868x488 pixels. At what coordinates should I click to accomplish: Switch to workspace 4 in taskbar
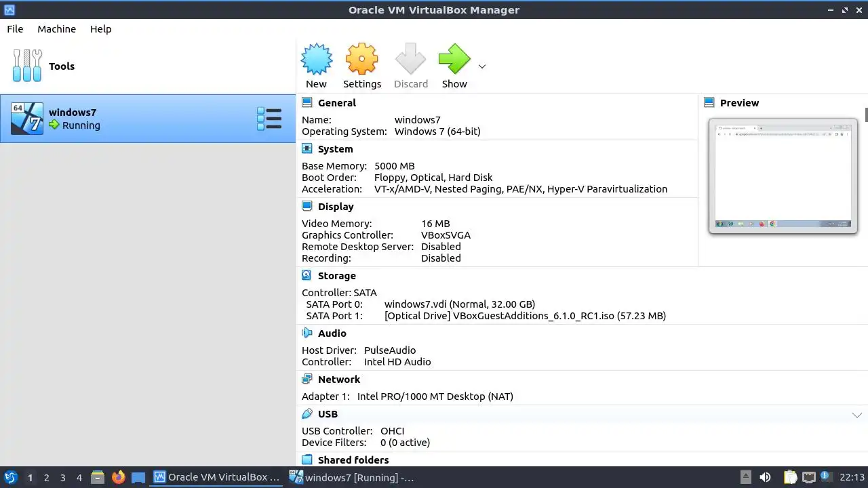(x=79, y=478)
